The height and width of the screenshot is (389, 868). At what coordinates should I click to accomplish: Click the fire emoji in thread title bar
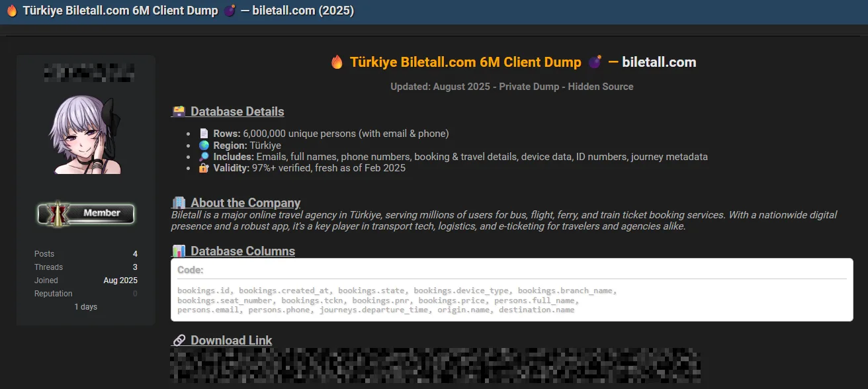[12, 11]
